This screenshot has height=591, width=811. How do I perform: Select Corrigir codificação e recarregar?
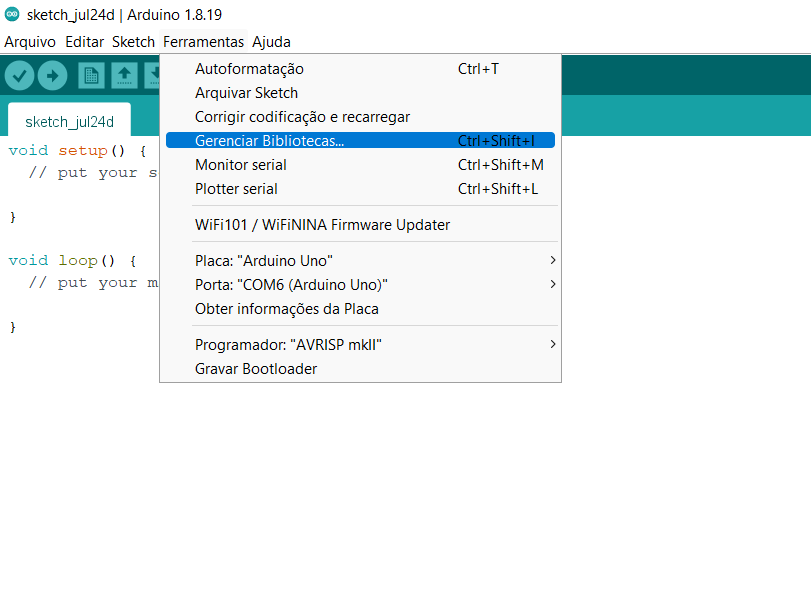coord(361,117)
